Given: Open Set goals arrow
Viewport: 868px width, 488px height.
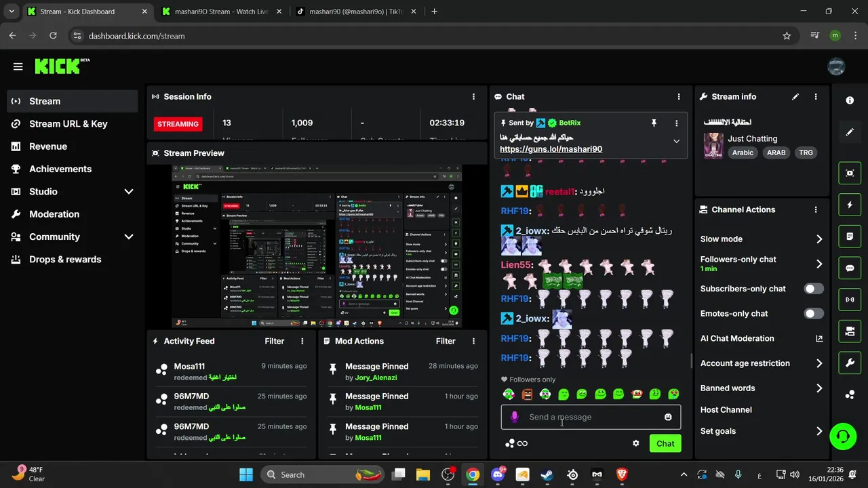Looking at the screenshot, I should tap(819, 432).
